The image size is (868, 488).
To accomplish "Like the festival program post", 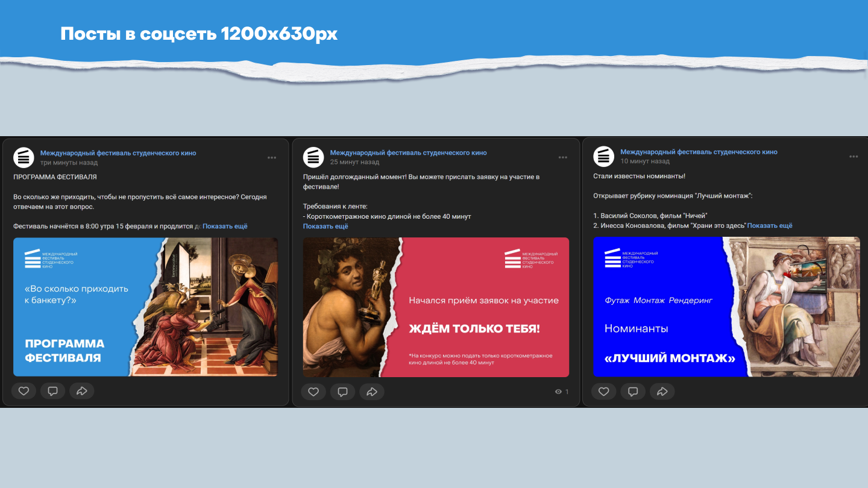I will point(24,391).
